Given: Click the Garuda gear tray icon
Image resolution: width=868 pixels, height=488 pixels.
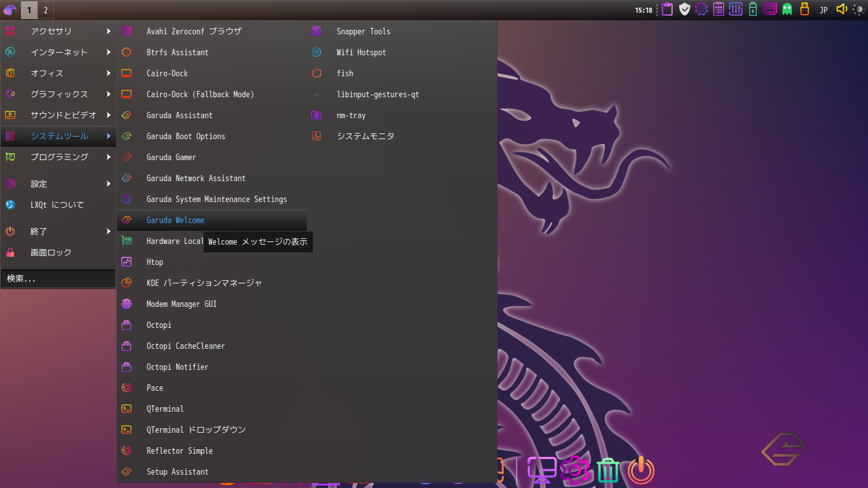Looking at the screenshot, I should point(702,10).
